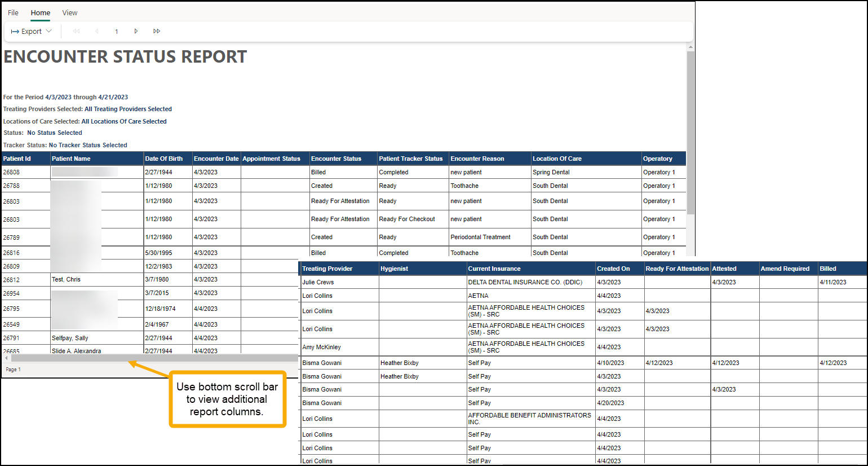Viewport: 868px width, 466px height.
Task: Go to next page arrow
Action: (x=136, y=31)
